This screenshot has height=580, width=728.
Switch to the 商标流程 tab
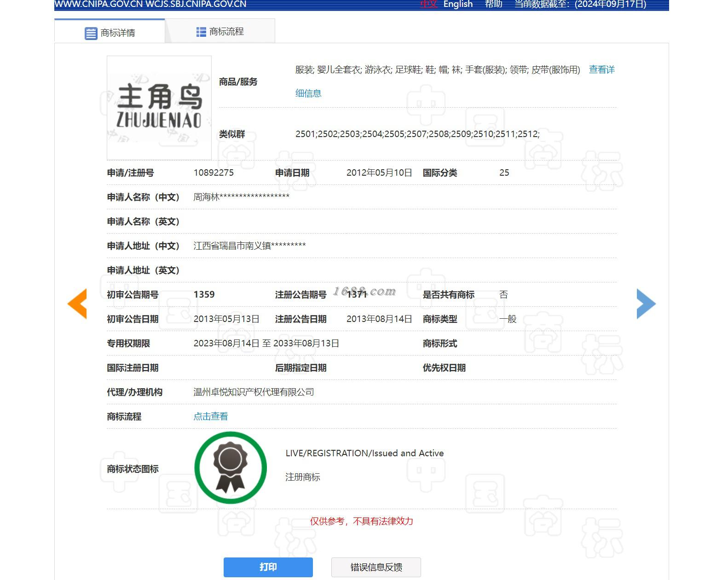[220, 31]
